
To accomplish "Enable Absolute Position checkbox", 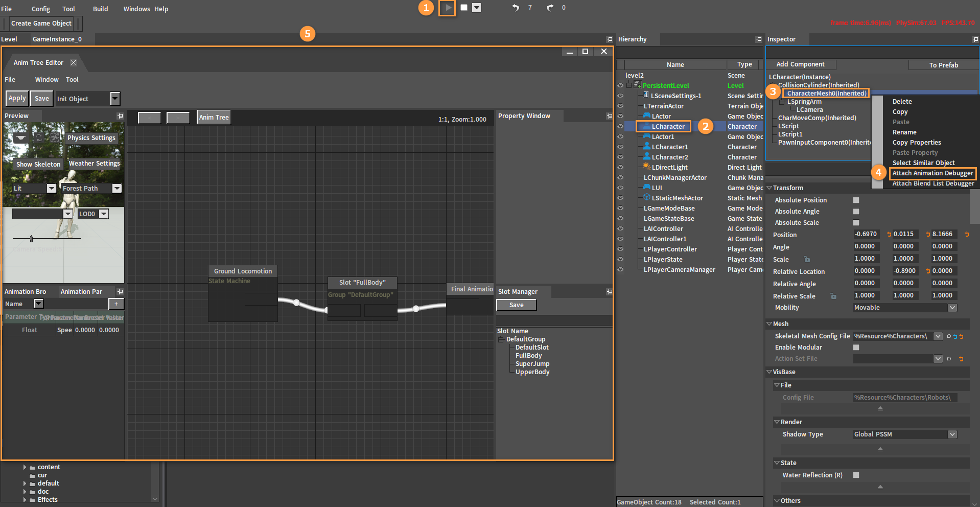I will coord(856,200).
